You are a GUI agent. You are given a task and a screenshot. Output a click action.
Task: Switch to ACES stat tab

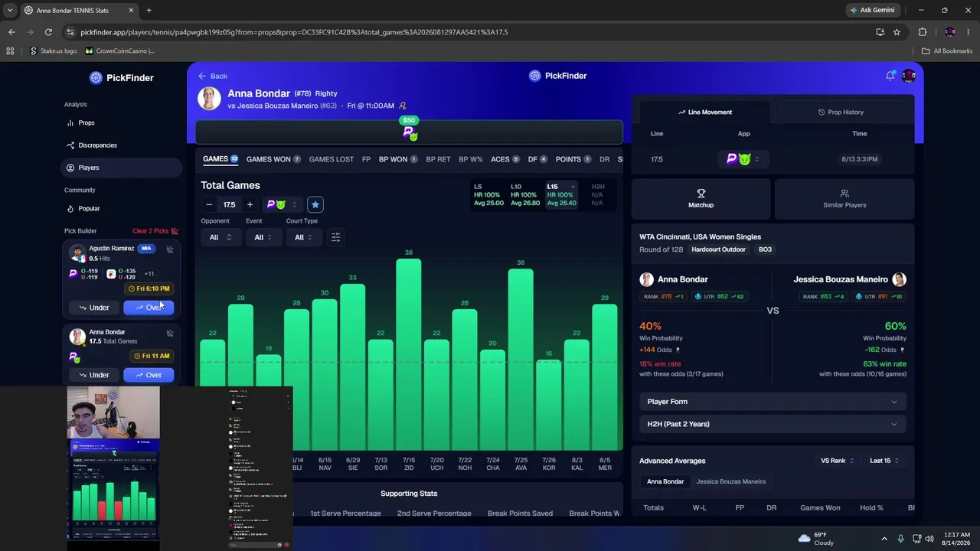tap(505, 159)
